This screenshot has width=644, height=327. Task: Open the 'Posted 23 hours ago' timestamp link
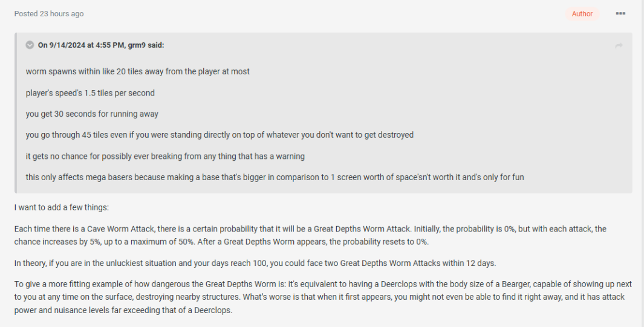tap(49, 14)
